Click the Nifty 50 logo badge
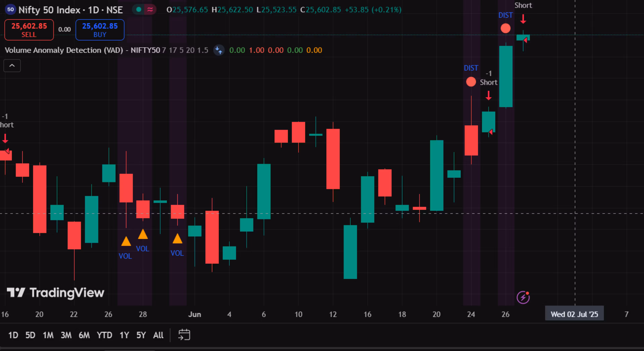 (x=11, y=10)
